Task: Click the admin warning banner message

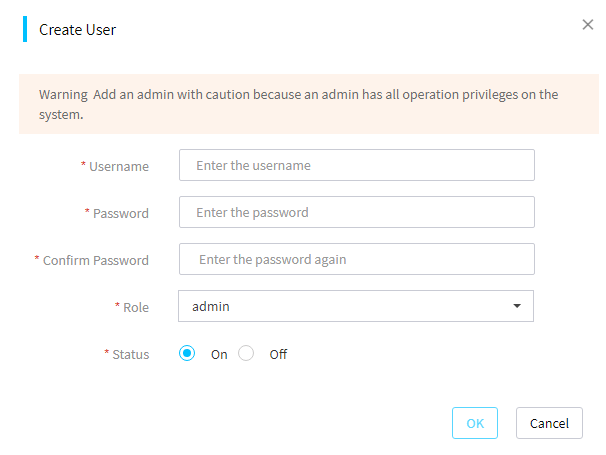Action: pos(298,104)
